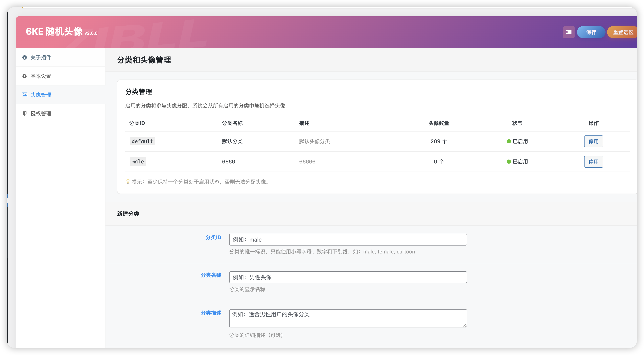Toggle the 已启用 status of 6666 category

(593, 161)
